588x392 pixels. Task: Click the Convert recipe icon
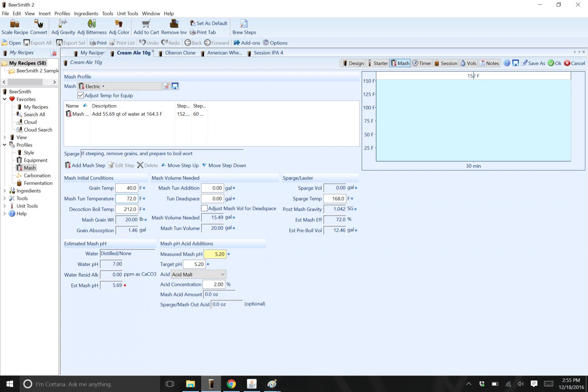(39, 27)
